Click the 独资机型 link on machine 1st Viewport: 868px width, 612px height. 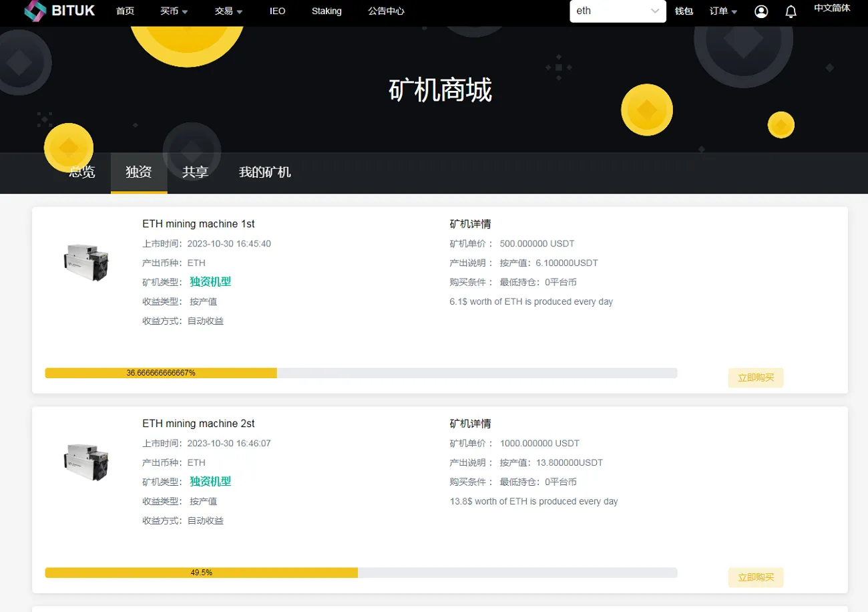[x=210, y=282]
